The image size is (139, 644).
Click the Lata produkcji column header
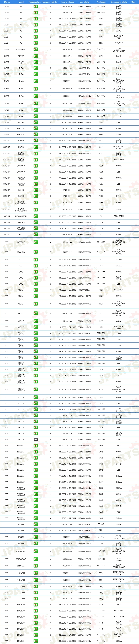[x=67, y=2]
